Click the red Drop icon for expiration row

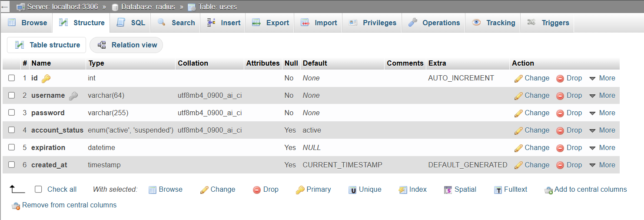[x=560, y=148]
